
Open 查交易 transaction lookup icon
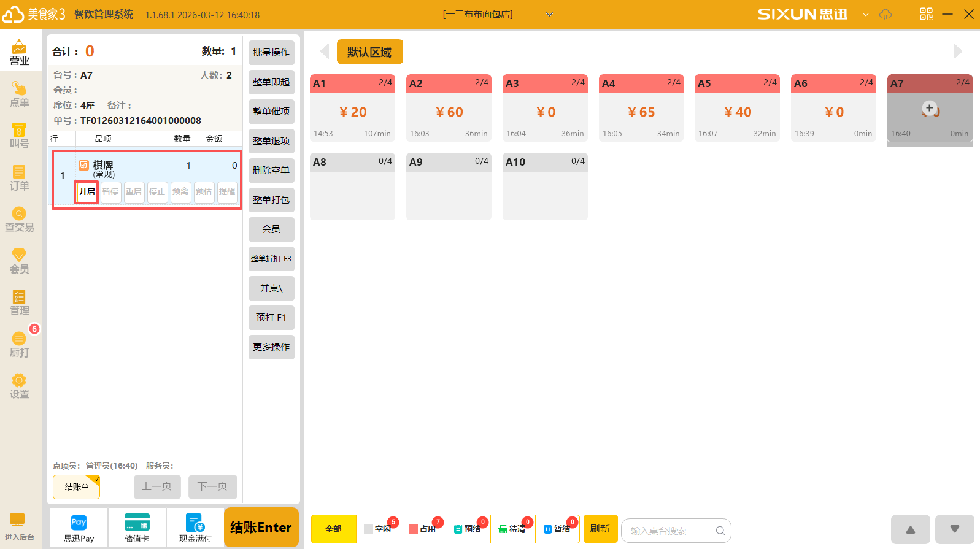[x=19, y=219]
